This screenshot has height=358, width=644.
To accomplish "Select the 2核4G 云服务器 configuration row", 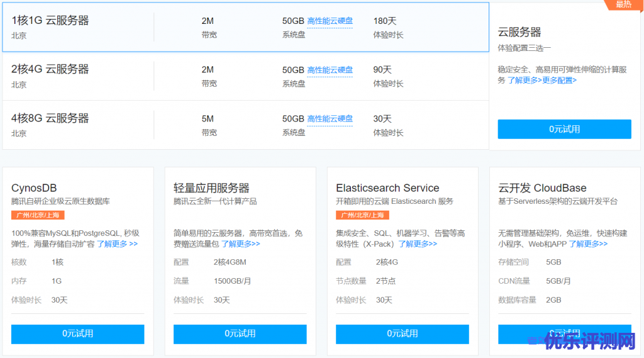I will [x=246, y=76].
